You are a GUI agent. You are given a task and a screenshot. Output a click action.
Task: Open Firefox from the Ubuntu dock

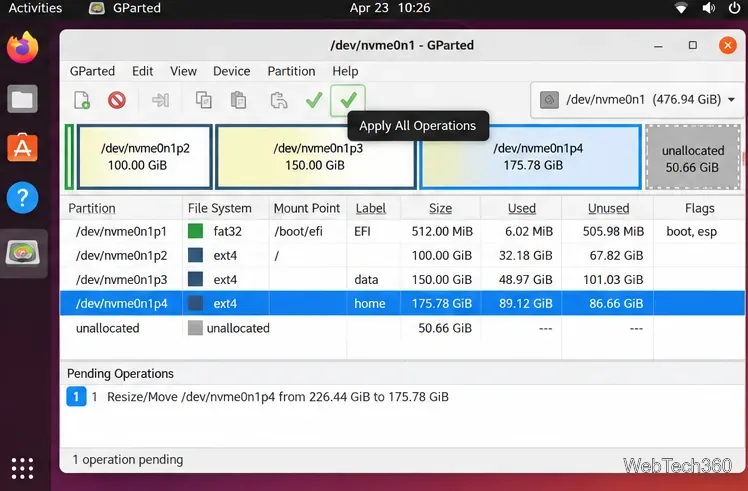click(22, 47)
